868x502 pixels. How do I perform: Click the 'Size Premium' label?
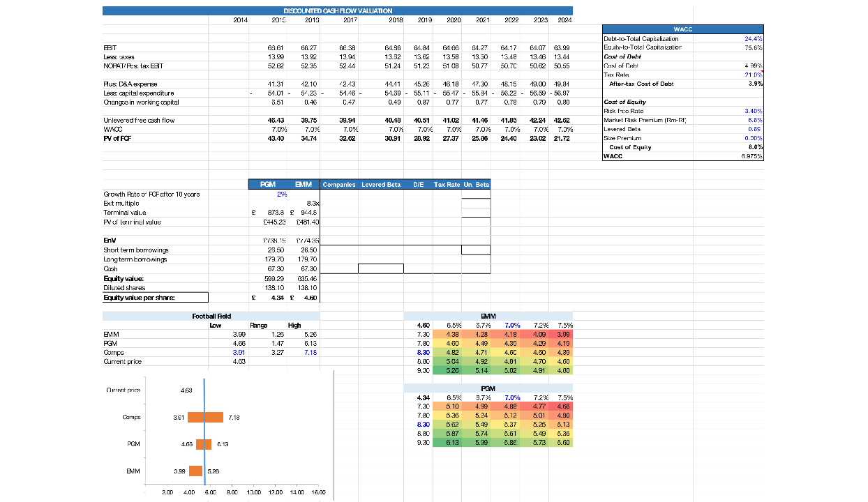point(620,138)
